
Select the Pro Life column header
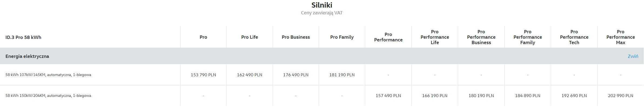250,37
